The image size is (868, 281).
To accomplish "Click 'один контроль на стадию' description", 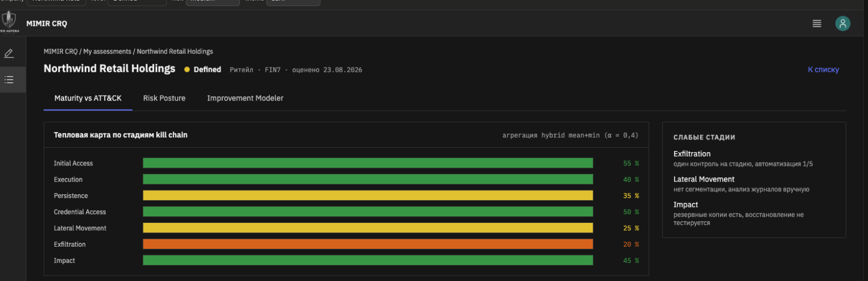I will click(743, 164).
